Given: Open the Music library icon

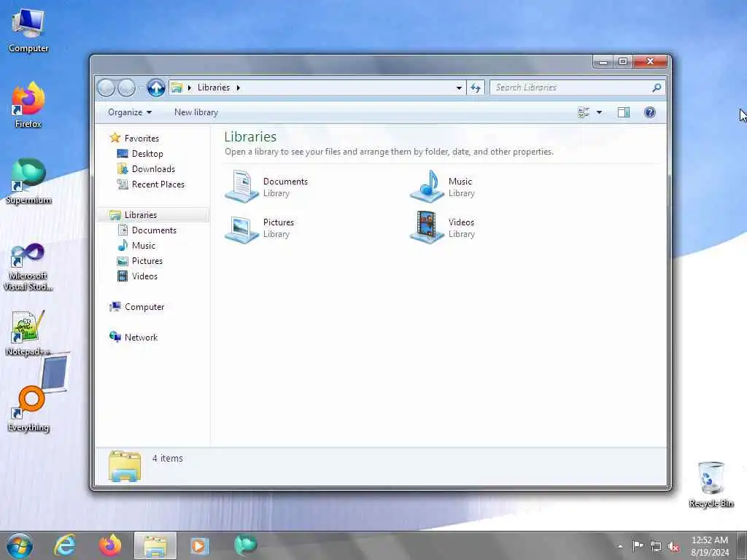Looking at the screenshot, I should [x=427, y=186].
